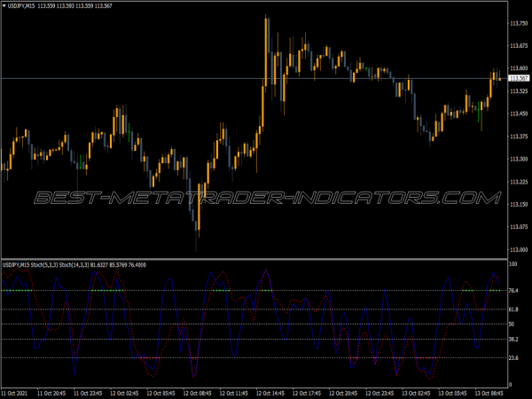This screenshot has width=532, height=399.
Task: Click the 113.075 price axis label
Action: pyautogui.click(x=519, y=227)
